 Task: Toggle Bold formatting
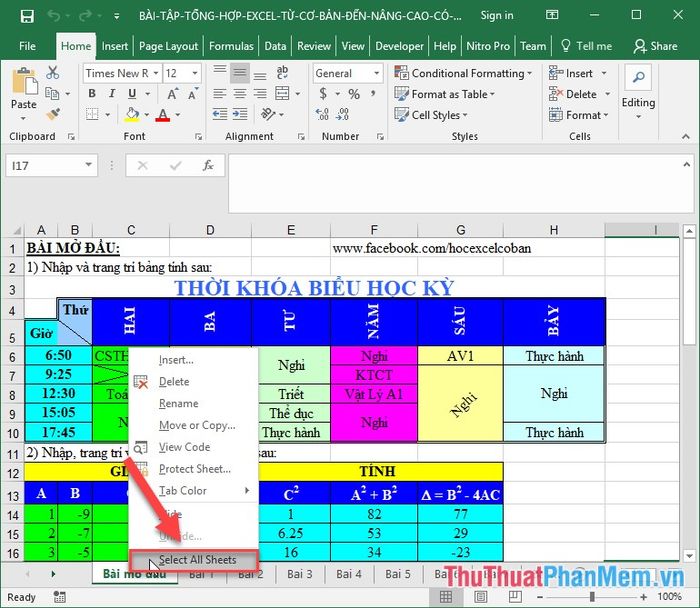pos(92,94)
